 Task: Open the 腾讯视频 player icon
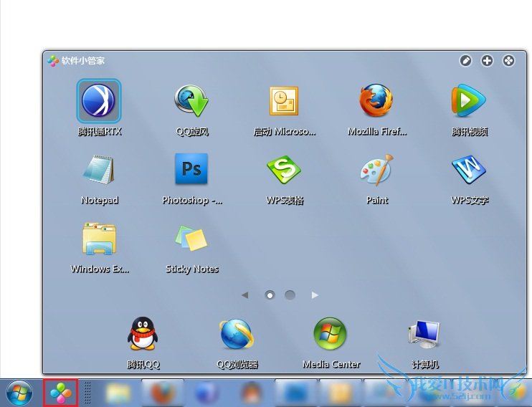469,101
